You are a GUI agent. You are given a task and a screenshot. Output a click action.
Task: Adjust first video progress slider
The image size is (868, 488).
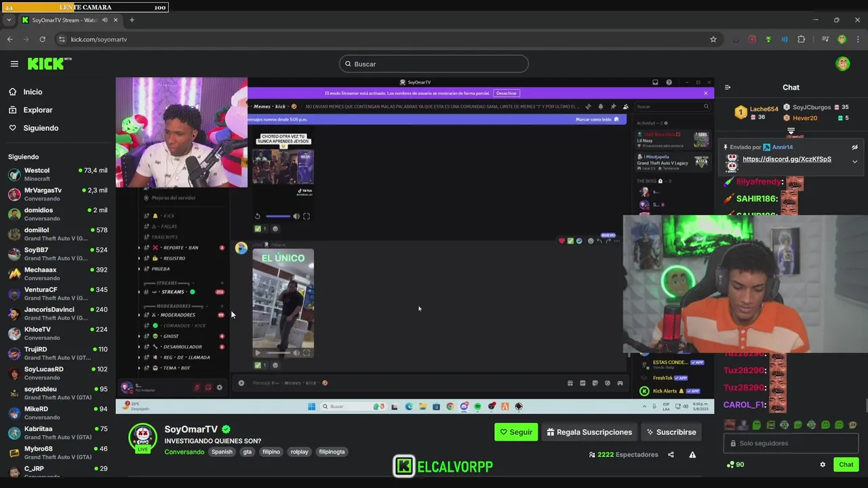(x=278, y=216)
